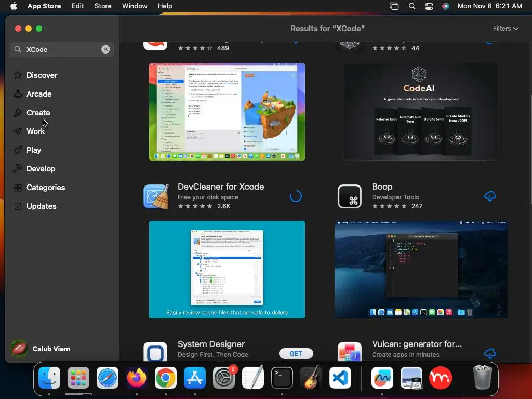
Task: View the CodeAI screenshot preview
Action: coord(421,112)
